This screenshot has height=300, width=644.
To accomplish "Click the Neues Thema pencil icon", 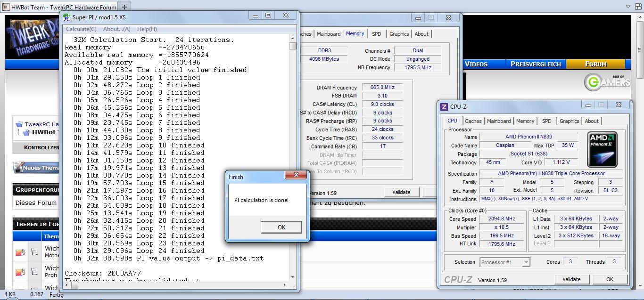I will (x=18, y=168).
